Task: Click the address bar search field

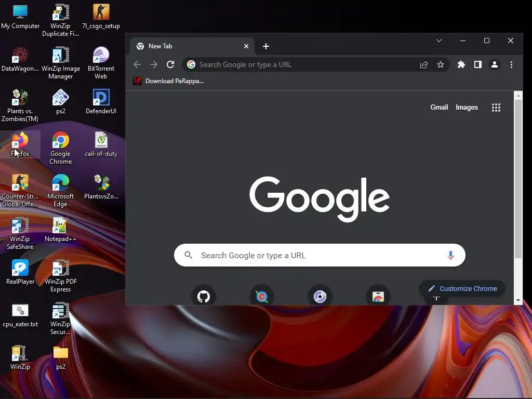Action: (x=315, y=64)
